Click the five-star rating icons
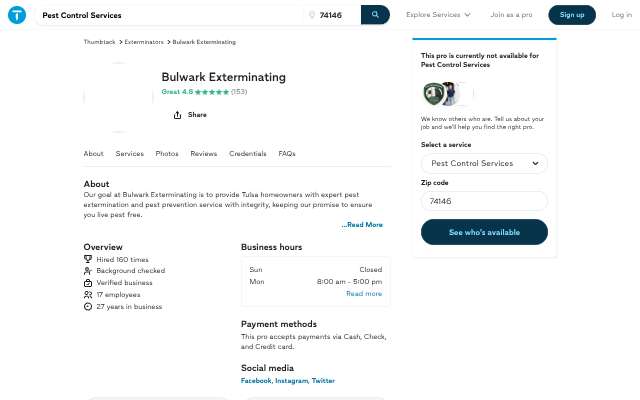The height and width of the screenshot is (400, 640). (212, 92)
